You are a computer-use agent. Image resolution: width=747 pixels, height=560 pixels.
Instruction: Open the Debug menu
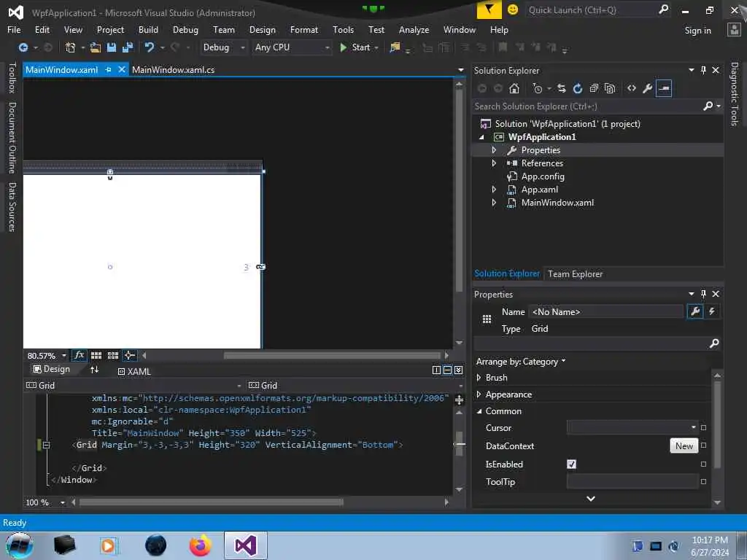click(185, 29)
